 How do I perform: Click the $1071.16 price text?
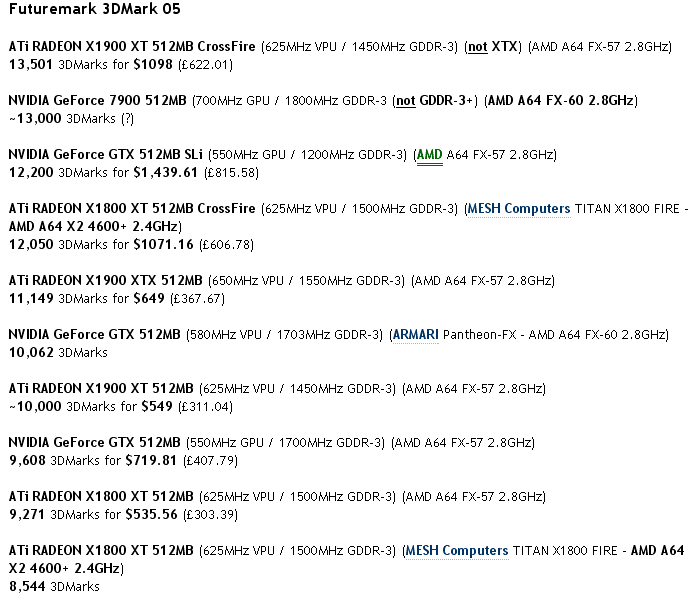click(165, 244)
